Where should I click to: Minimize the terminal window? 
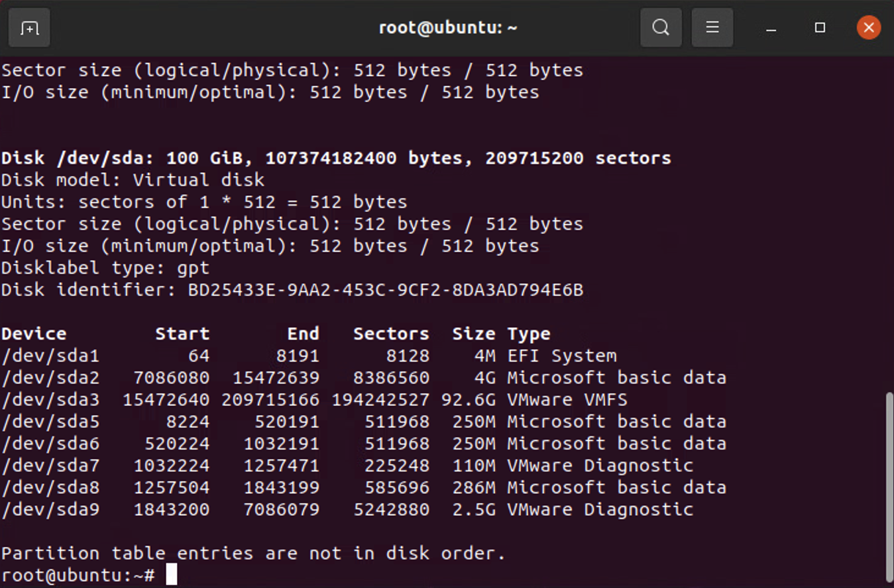[x=771, y=28]
